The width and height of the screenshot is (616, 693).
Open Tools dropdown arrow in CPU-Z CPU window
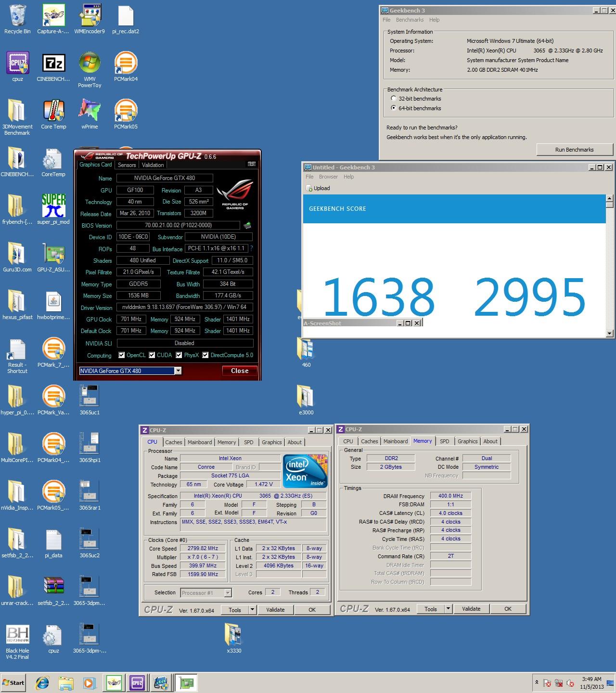click(252, 610)
